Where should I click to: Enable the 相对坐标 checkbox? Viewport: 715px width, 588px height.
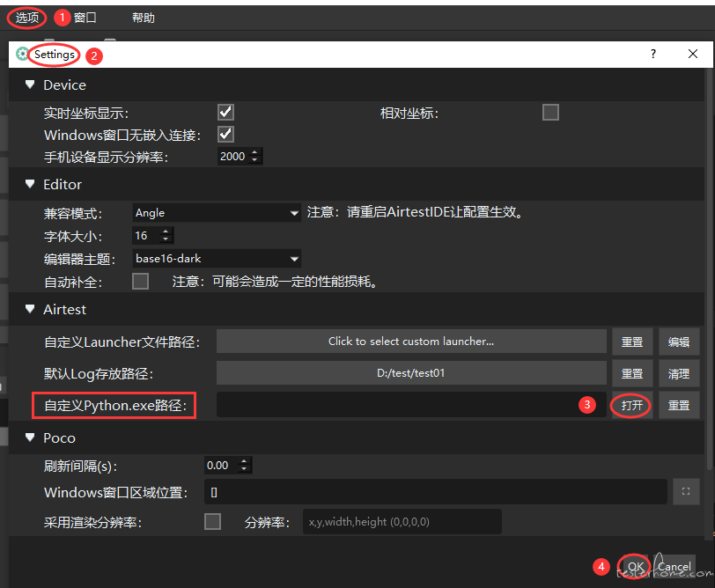click(x=550, y=112)
